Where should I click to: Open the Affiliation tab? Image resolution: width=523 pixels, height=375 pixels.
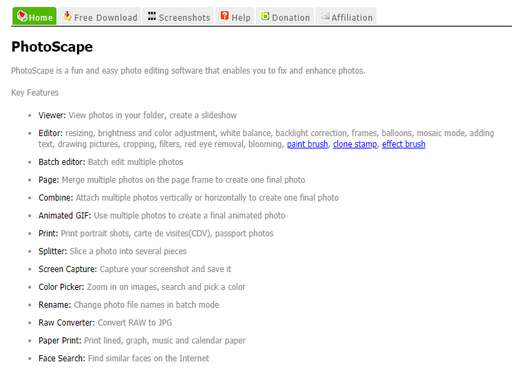coord(347,16)
